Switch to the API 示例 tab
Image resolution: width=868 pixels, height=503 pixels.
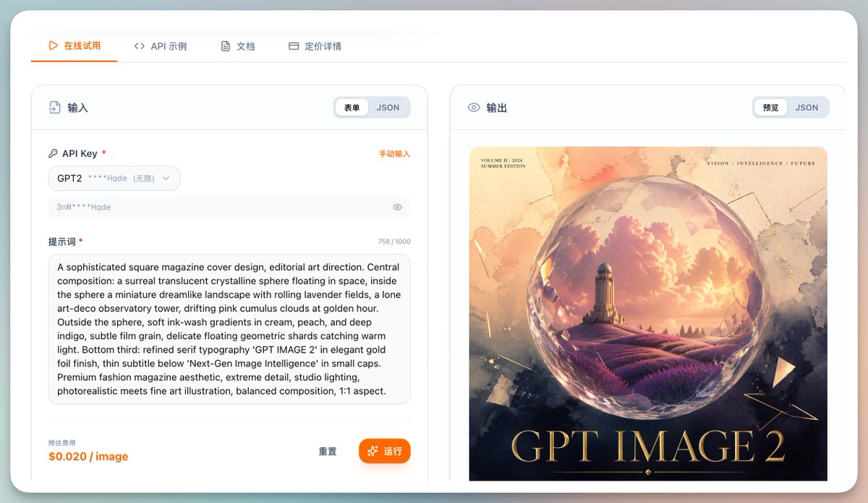[161, 46]
